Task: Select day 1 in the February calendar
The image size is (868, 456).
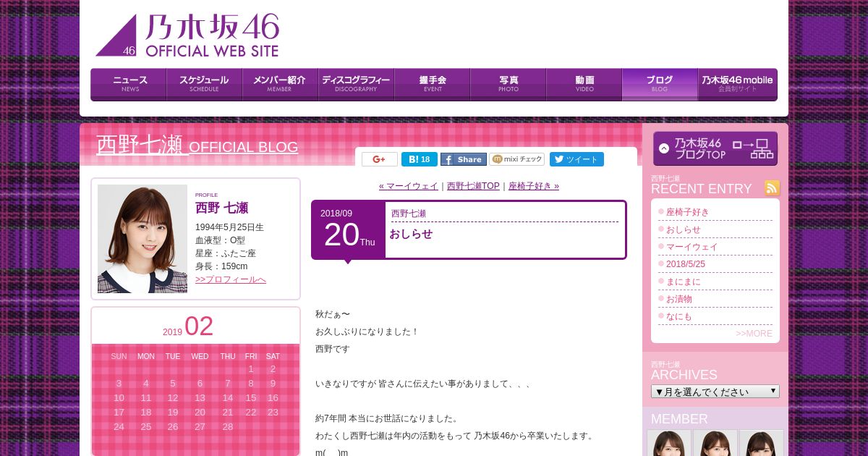Action: pyautogui.click(x=251, y=368)
